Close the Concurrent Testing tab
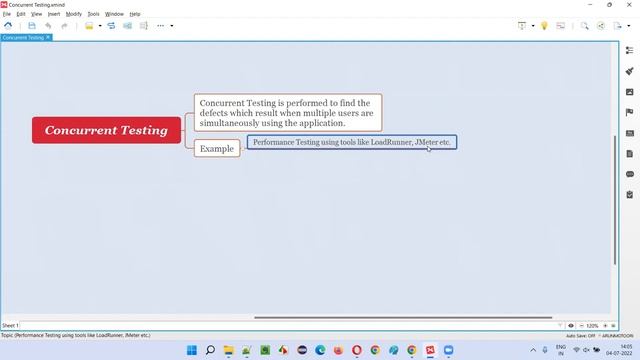 coord(48,38)
